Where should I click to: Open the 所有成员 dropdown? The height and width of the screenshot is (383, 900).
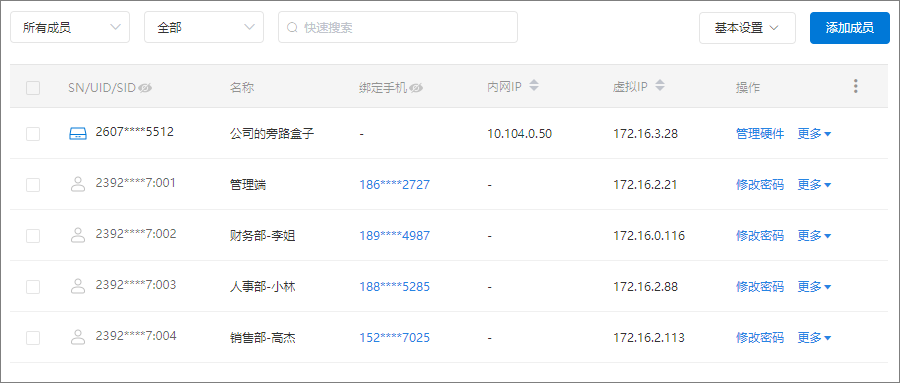70,27
